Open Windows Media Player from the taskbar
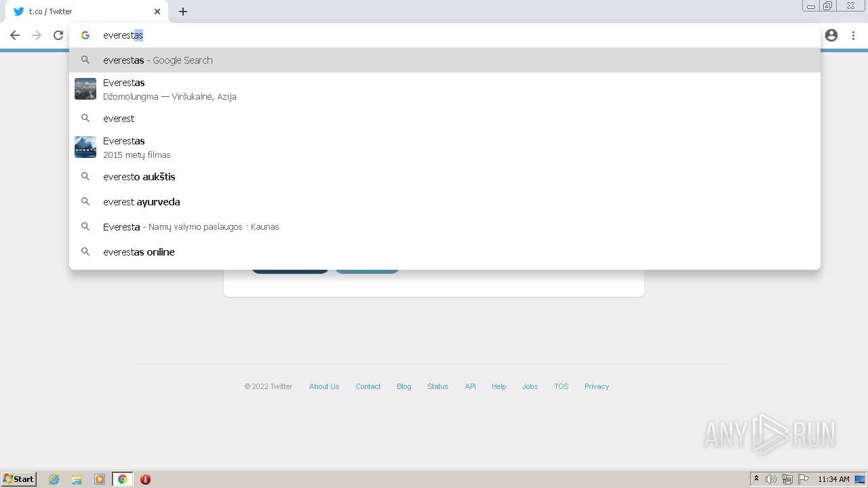 click(100, 479)
